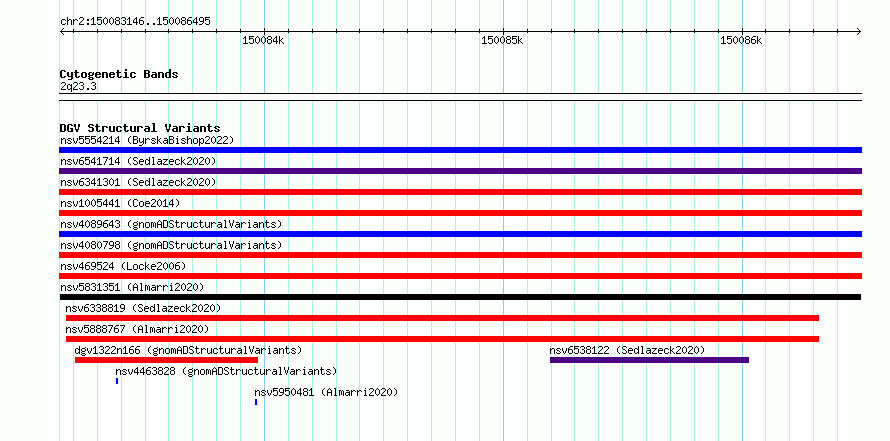Select the red nsv1005441 variant bar
Viewport: 890px width, 441px height.
click(460, 213)
